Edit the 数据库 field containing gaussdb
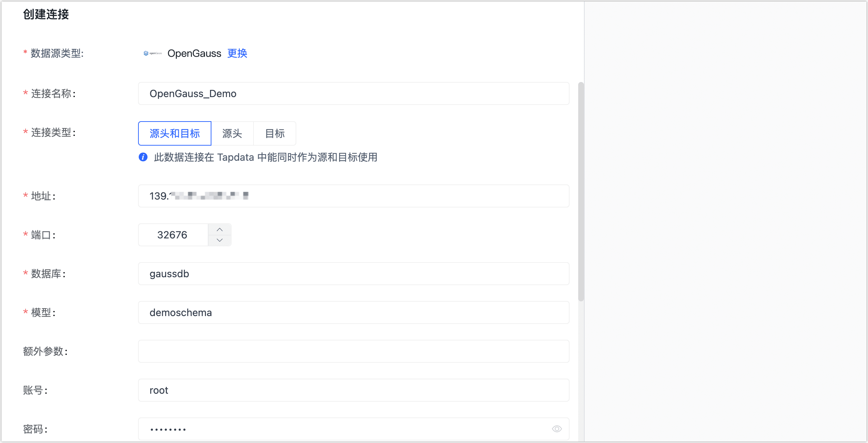 (353, 274)
